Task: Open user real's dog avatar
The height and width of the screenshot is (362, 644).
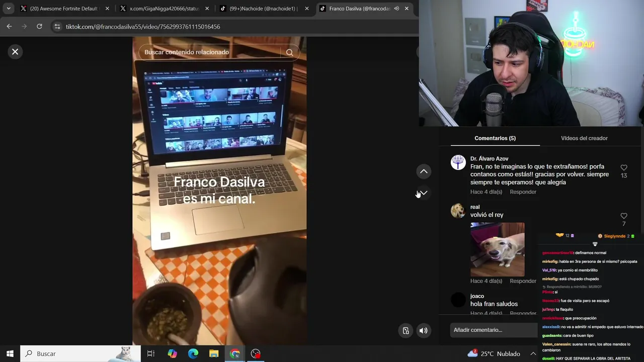Action: 458,211
